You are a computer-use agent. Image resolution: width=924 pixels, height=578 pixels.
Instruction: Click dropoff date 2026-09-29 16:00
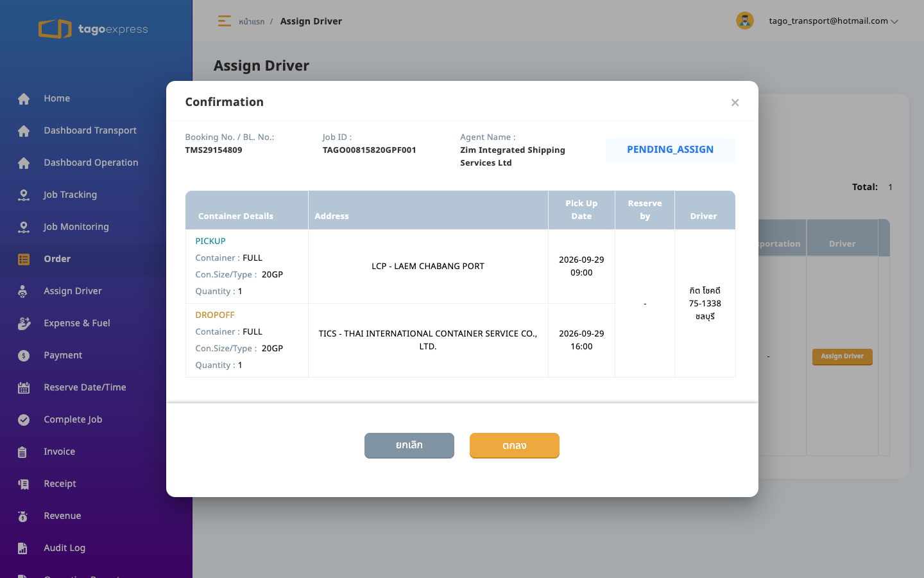(581, 340)
